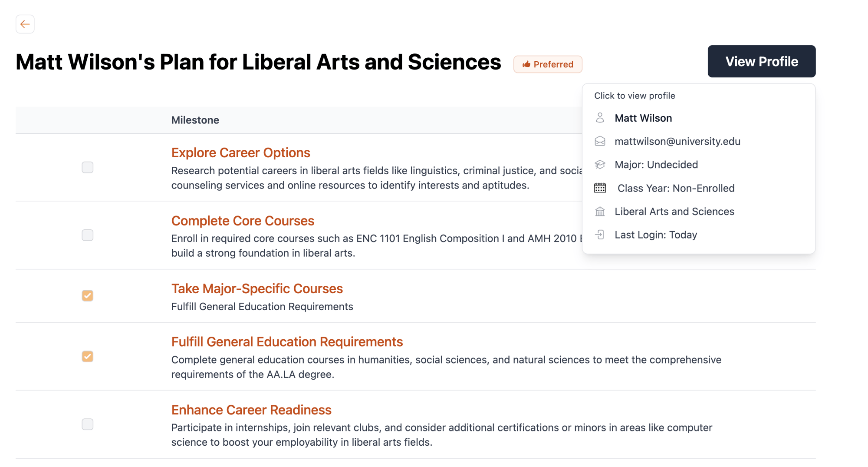Click the Milestone column header
The height and width of the screenshot is (467, 868).
195,120
